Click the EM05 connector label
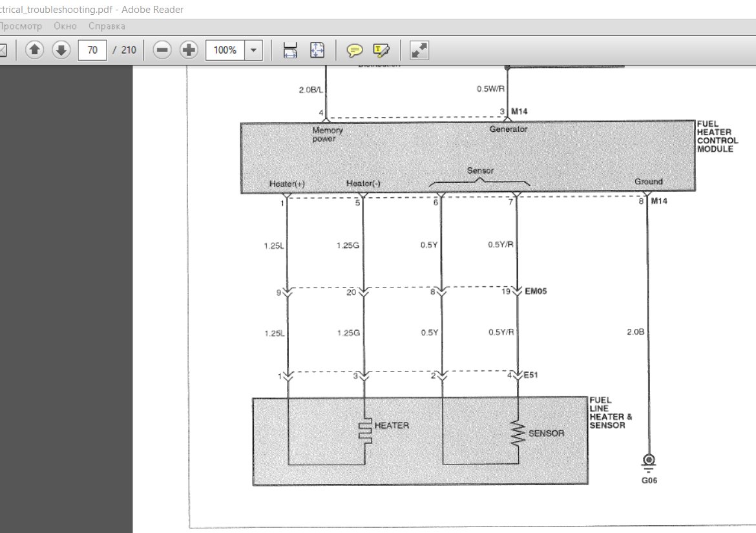This screenshot has height=533, width=756. point(536,291)
